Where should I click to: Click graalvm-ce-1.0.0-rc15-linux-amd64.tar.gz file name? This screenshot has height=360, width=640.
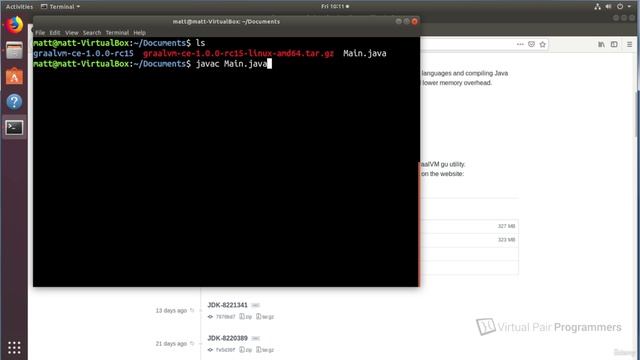[238, 53]
